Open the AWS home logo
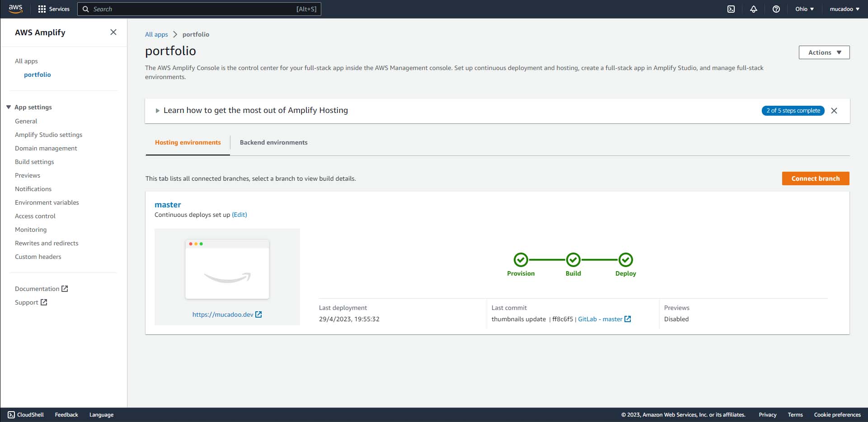This screenshot has width=868, height=422. (x=15, y=9)
